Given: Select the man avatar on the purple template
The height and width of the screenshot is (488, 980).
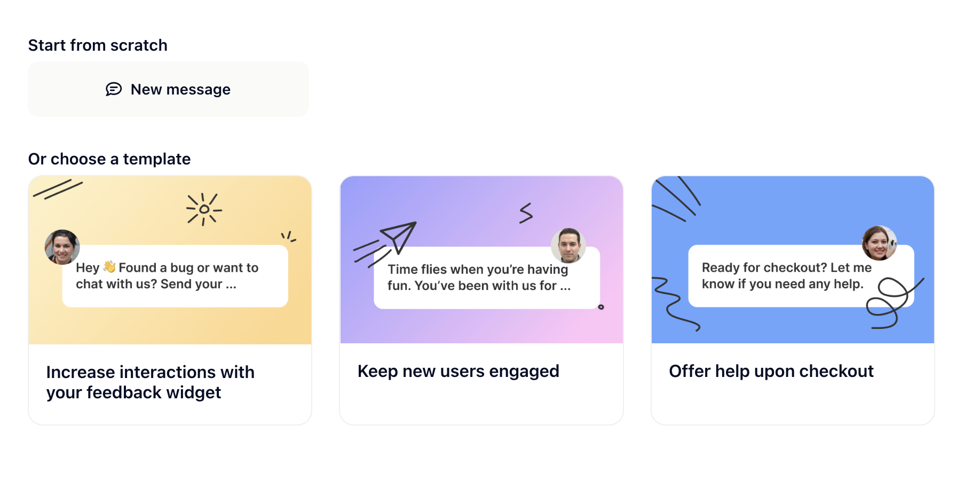Looking at the screenshot, I should click(568, 246).
